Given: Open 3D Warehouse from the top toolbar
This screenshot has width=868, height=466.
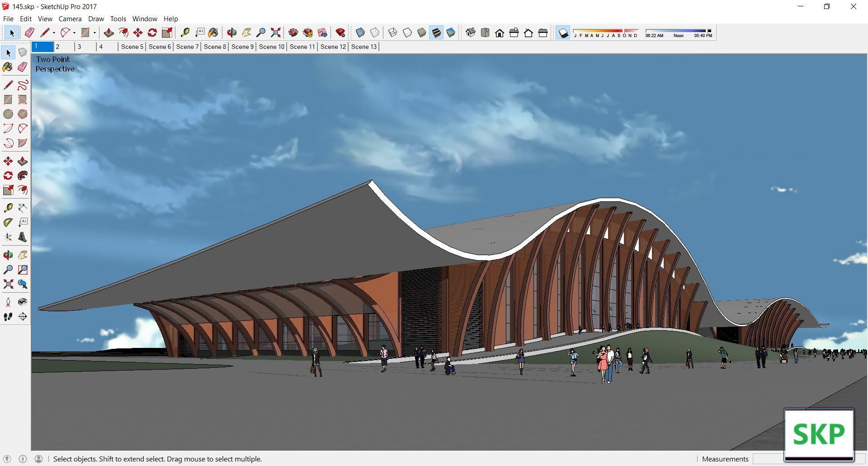Looking at the screenshot, I should pyautogui.click(x=293, y=33).
